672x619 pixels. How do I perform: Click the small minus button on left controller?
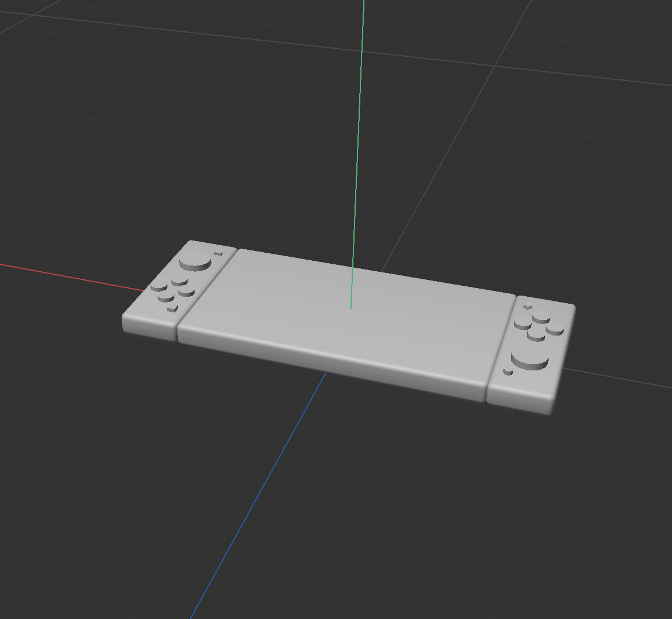pyautogui.click(x=218, y=253)
